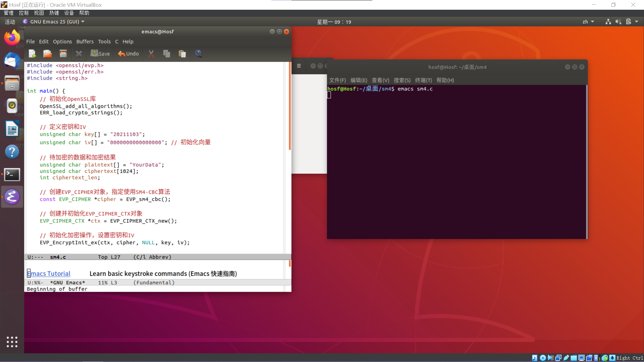The width and height of the screenshot is (644, 362).
Task: Open the File menu in Emacs
Action: [31, 42]
